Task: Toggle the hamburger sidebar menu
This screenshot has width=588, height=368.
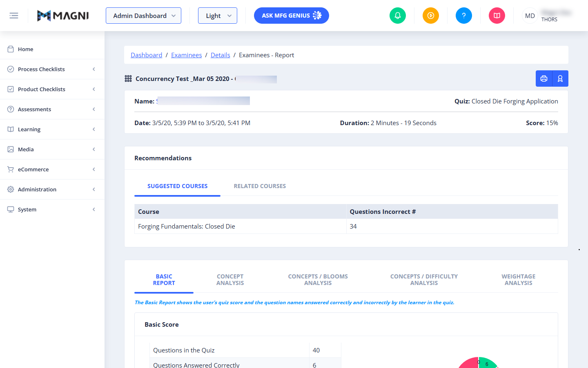Action: point(14,16)
